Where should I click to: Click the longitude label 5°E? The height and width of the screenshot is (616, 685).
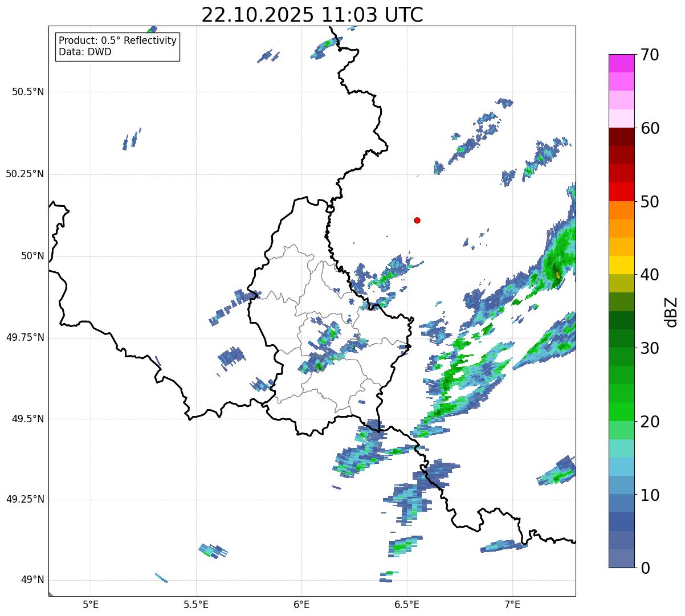(x=91, y=604)
